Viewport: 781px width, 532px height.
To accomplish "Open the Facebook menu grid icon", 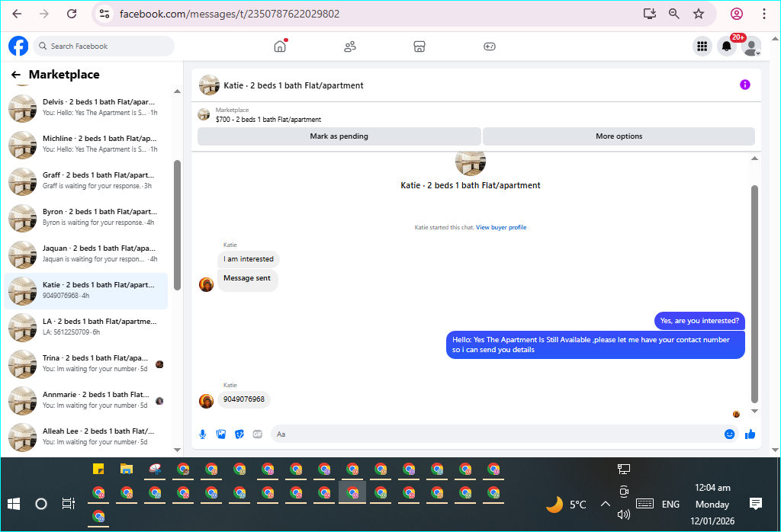I will click(x=702, y=46).
